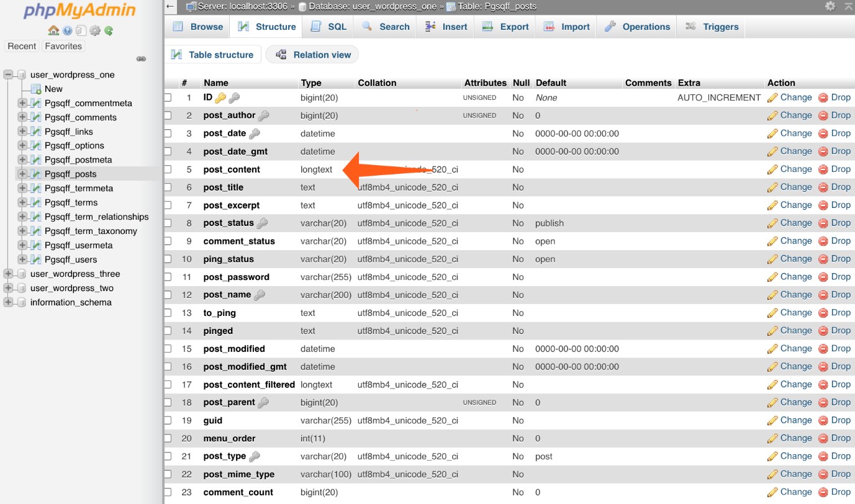Check the checkbox for the ID row
The image size is (855, 504).
[x=168, y=97]
